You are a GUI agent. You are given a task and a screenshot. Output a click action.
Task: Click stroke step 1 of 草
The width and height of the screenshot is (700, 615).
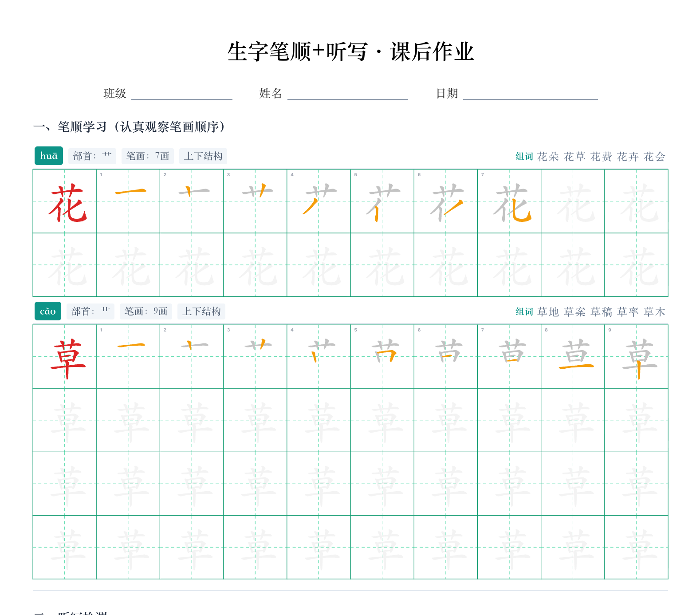coord(128,357)
